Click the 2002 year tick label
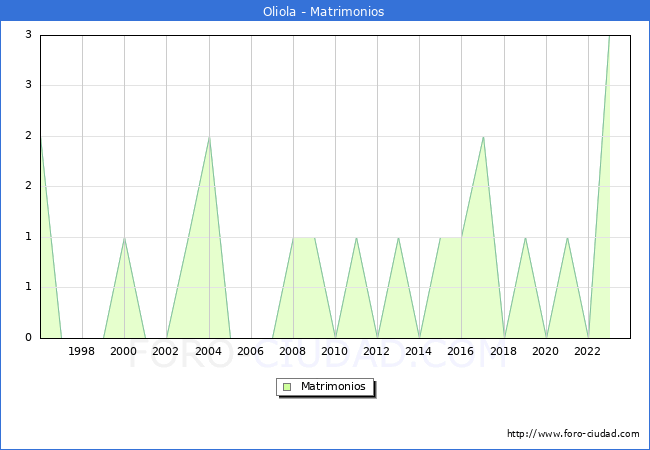Screen dimensions: 650x450 tap(166, 351)
